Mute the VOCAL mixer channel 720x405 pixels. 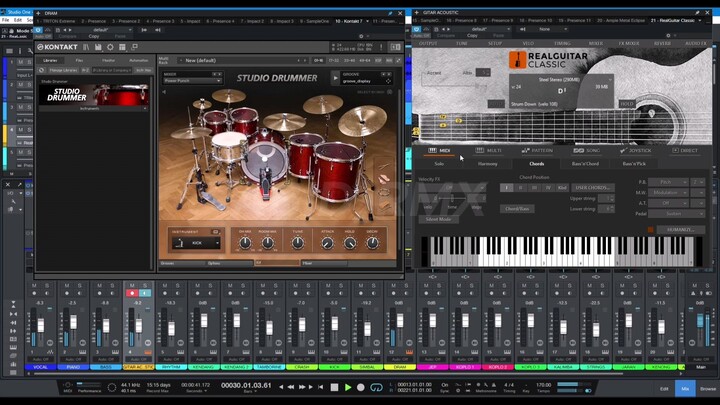(34, 286)
